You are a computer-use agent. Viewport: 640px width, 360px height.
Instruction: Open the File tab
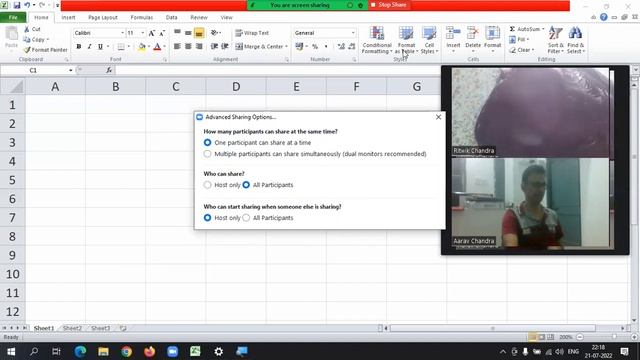coord(13,17)
